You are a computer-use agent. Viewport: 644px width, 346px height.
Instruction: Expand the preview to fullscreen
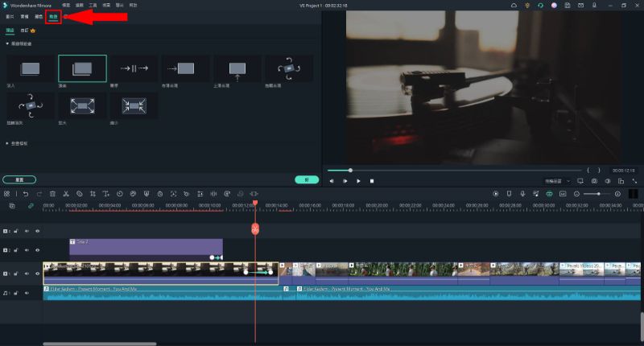[x=634, y=181]
